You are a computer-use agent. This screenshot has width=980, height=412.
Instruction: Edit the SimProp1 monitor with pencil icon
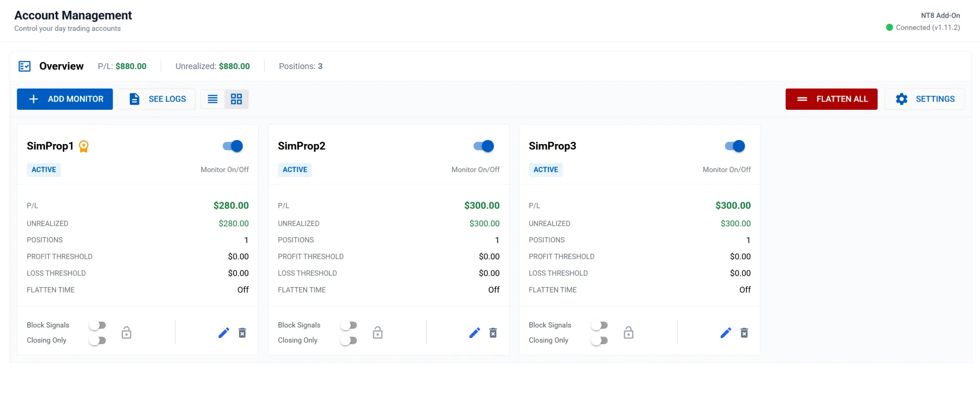pyautogui.click(x=223, y=333)
